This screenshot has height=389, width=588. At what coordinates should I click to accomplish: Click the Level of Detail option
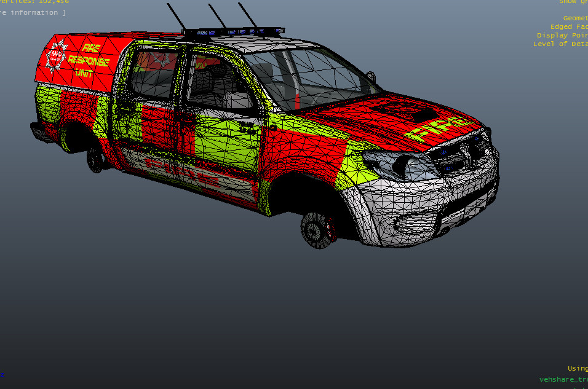(x=560, y=44)
